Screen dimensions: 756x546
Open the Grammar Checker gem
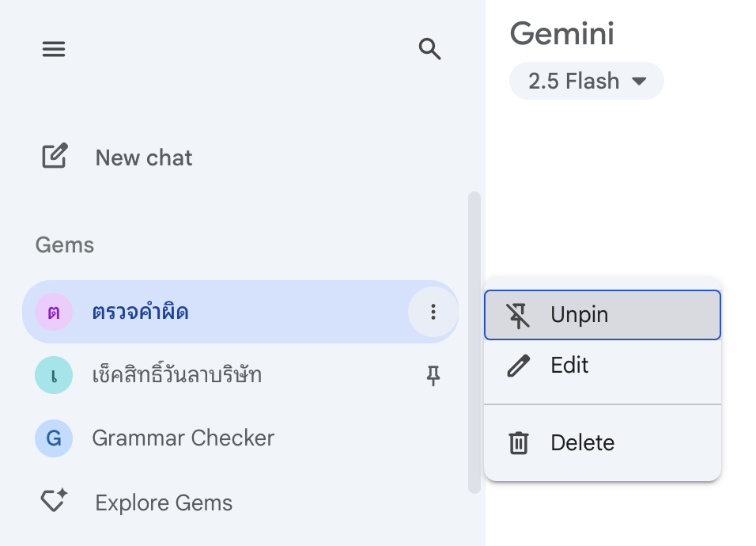click(x=183, y=438)
